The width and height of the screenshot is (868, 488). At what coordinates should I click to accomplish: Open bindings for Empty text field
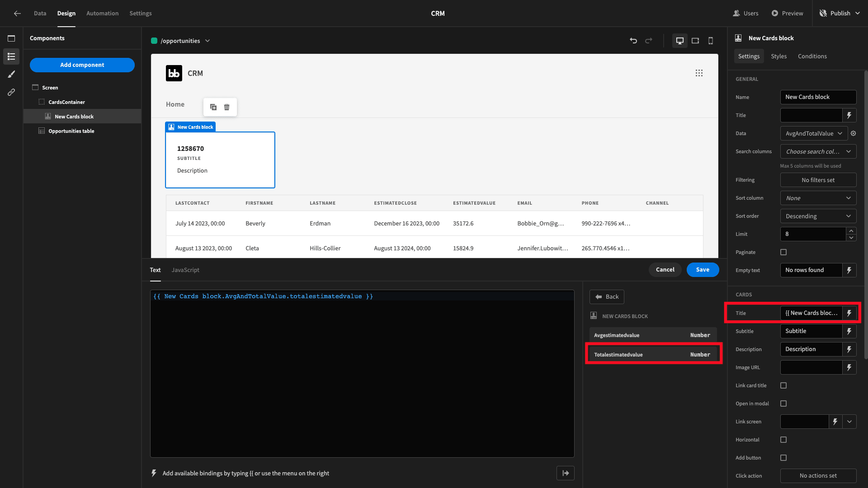tap(849, 270)
